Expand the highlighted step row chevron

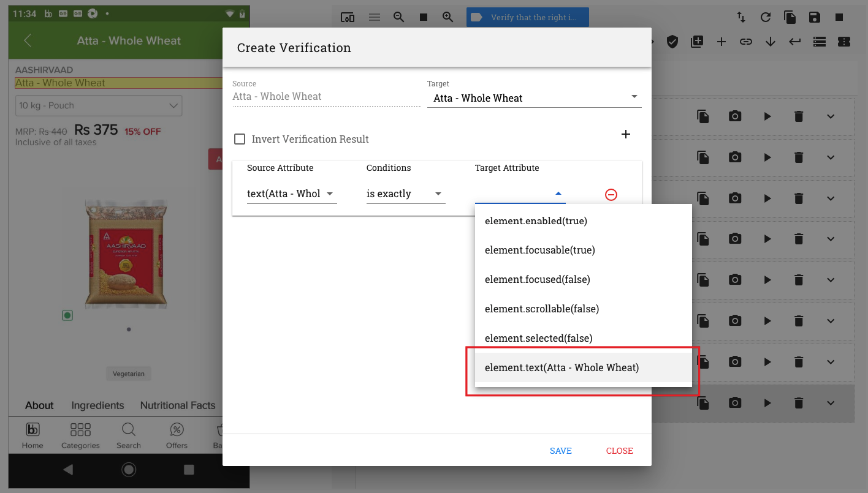[x=831, y=403]
